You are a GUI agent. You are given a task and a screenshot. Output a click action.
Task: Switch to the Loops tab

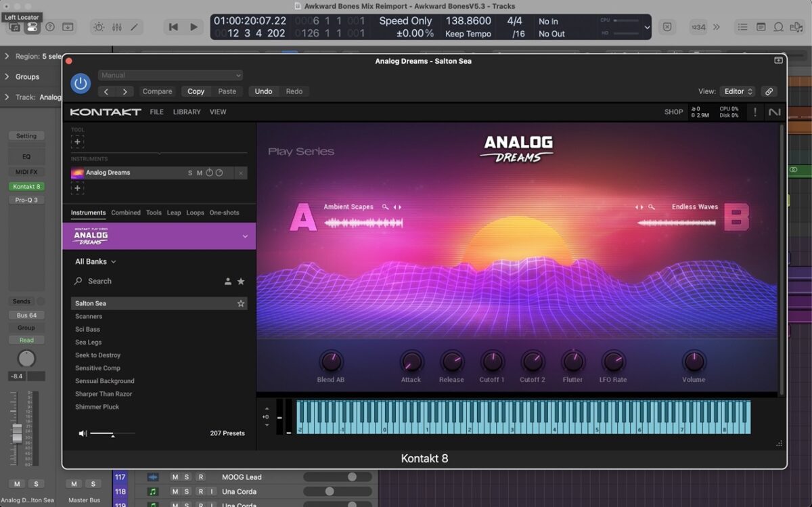tap(195, 213)
